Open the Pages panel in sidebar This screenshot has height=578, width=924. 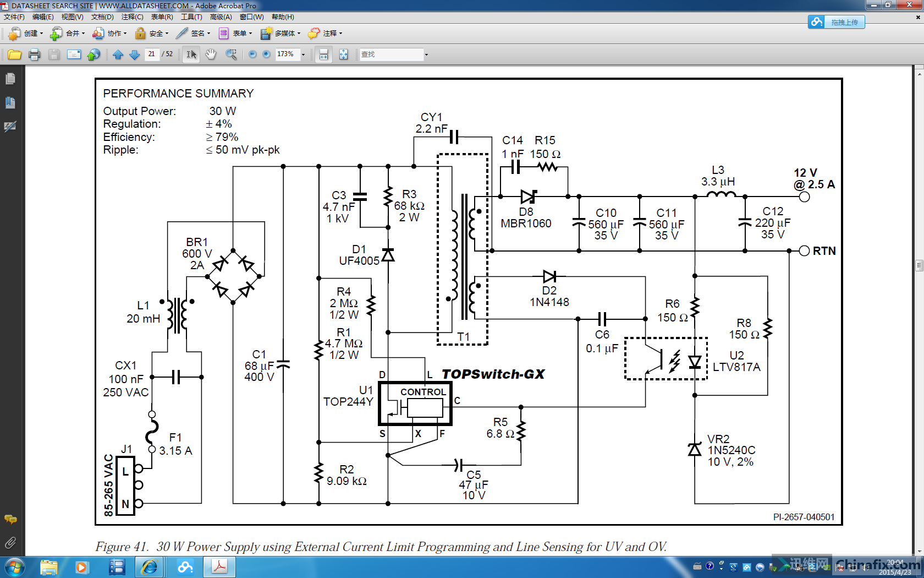10,79
